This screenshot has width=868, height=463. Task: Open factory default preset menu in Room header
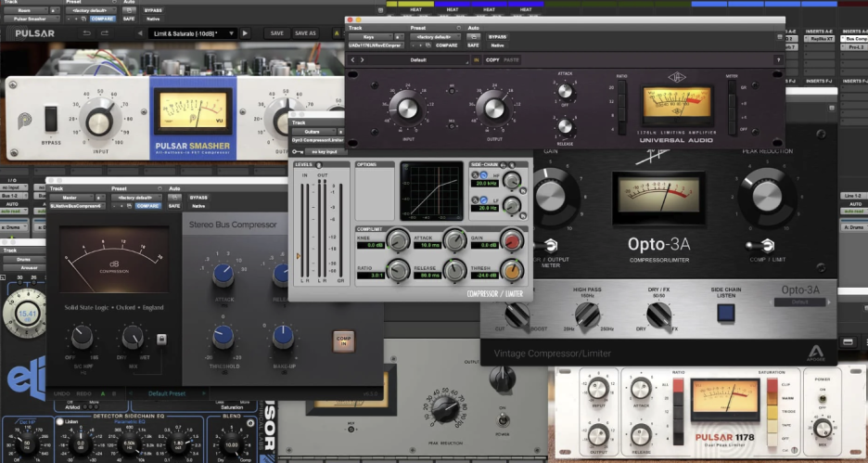[x=91, y=10]
